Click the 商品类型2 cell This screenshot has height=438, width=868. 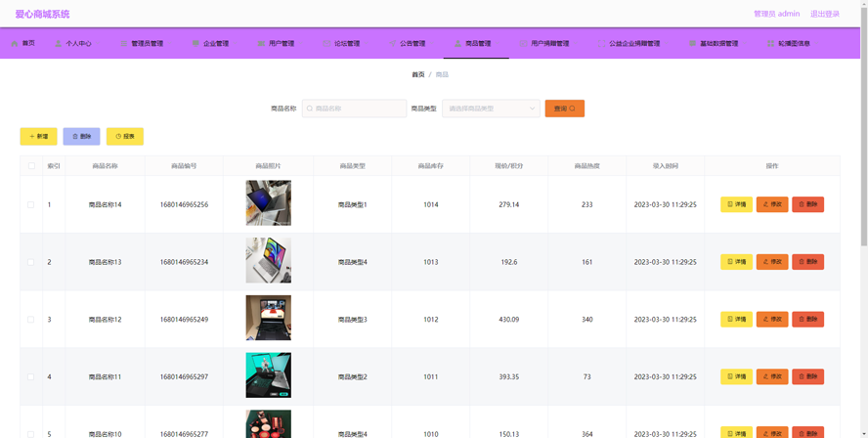[353, 377]
